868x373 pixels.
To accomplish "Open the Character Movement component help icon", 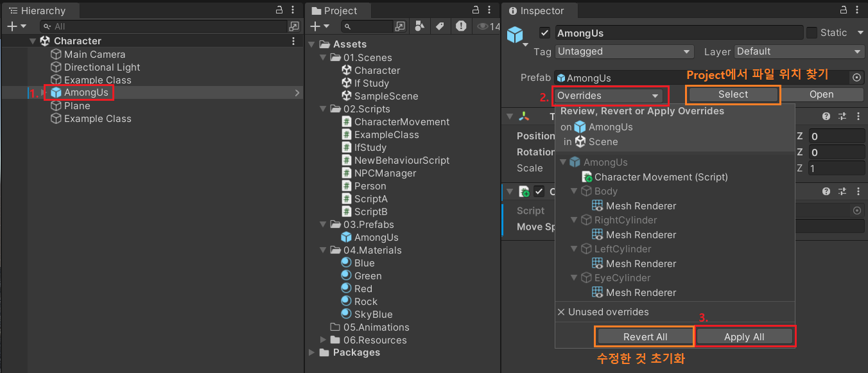I will click(827, 191).
